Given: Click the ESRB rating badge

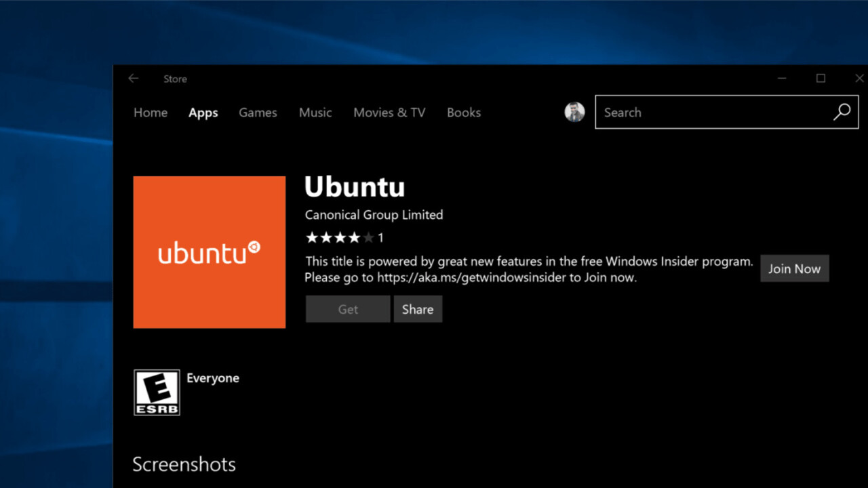Looking at the screenshot, I should point(157,392).
